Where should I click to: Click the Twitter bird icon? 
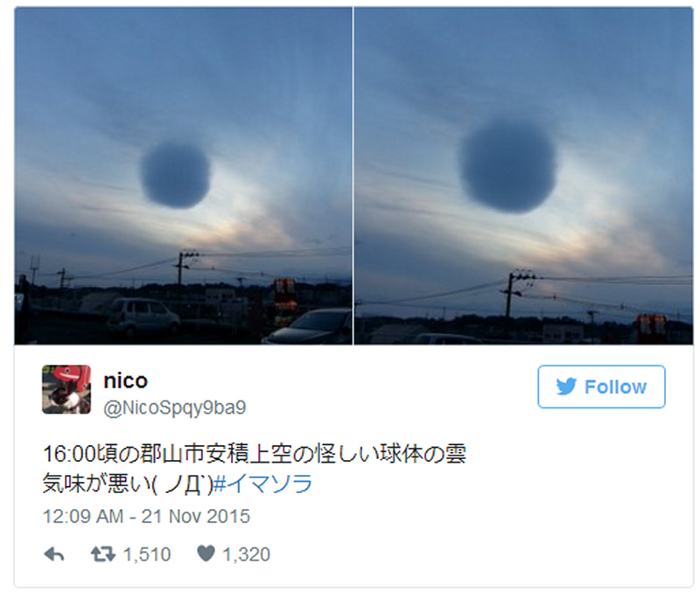click(x=566, y=387)
